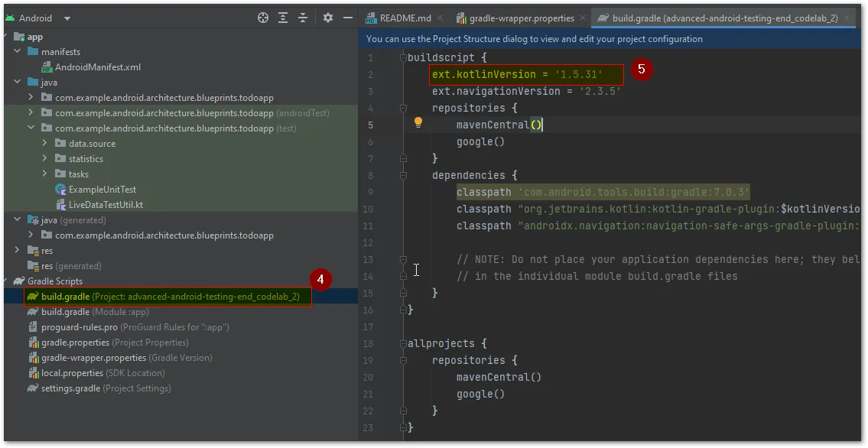Select build.gradle (Module :app) file
The height and width of the screenshot is (448, 868).
pyautogui.click(x=95, y=312)
